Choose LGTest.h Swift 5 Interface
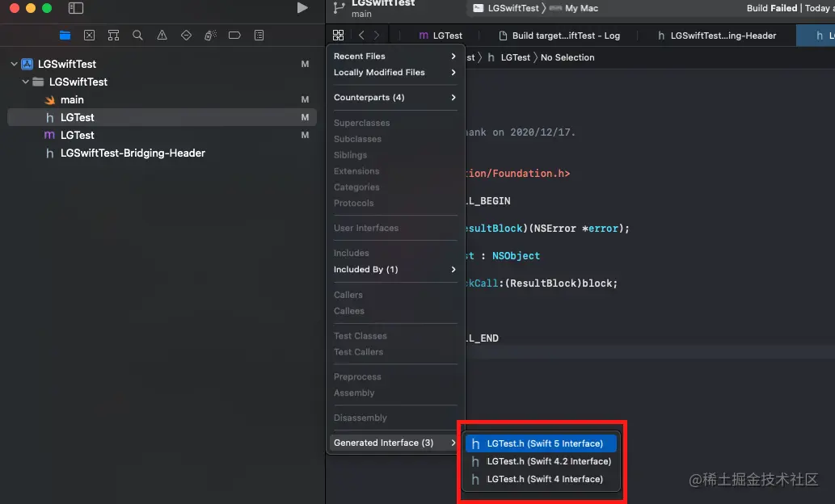This screenshot has height=504, width=835. tap(541, 443)
